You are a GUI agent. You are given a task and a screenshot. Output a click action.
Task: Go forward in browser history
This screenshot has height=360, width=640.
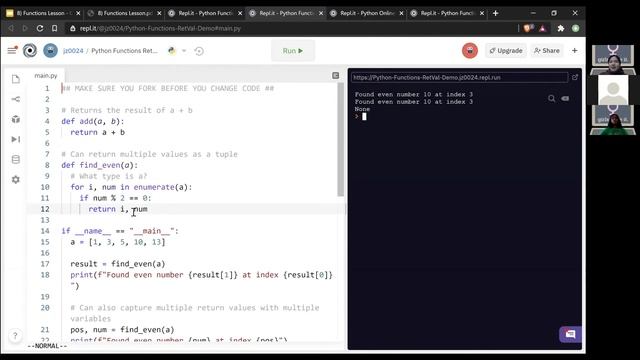point(25,28)
